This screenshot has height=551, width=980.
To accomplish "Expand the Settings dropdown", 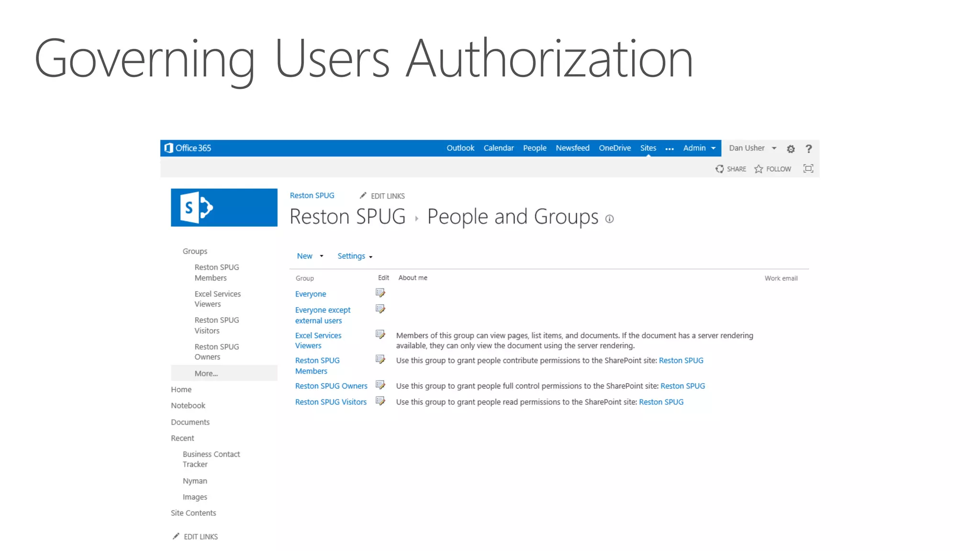I will point(355,256).
